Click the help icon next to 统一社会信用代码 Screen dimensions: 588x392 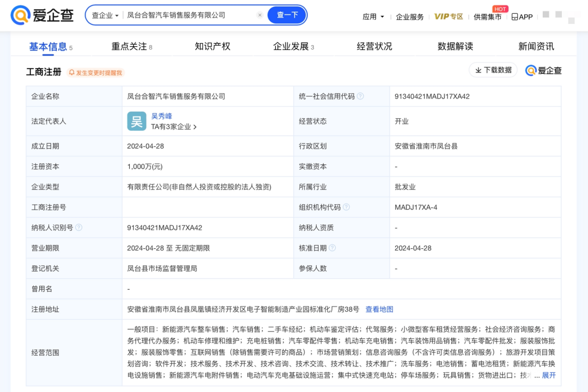pyautogui.click(x=360, y=96)
